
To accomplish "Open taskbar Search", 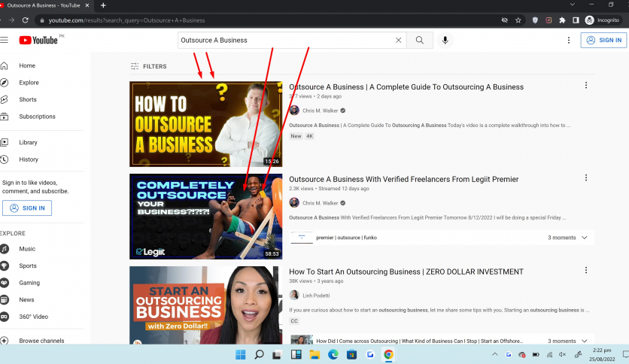I will click(259, 354).
